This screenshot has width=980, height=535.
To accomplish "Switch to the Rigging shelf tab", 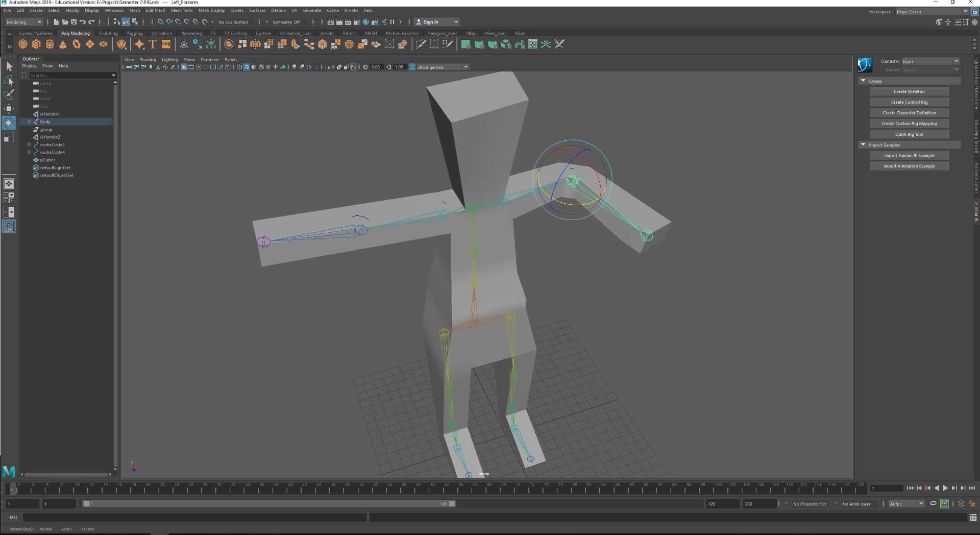I will pyautogui.click(x=135, y=33).
